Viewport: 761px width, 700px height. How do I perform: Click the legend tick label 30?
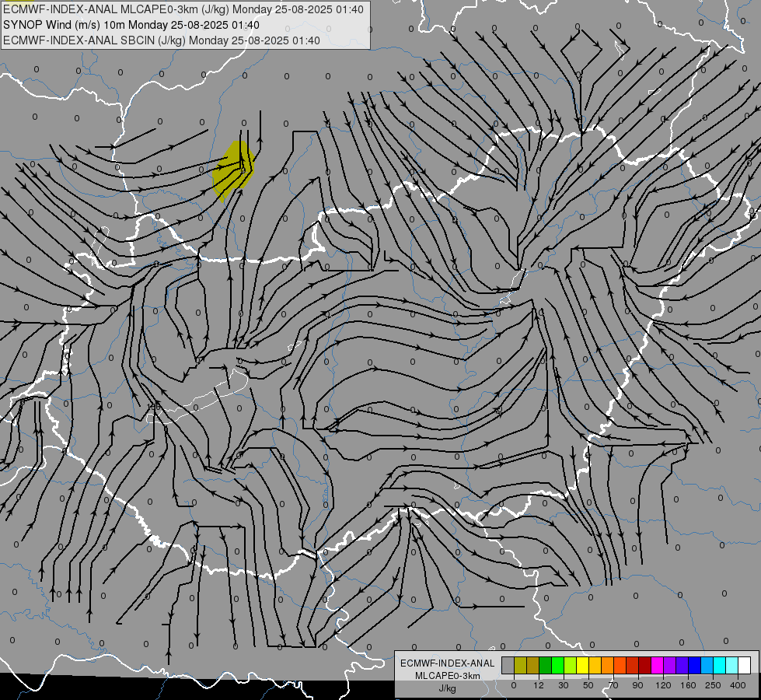[564, 685]
